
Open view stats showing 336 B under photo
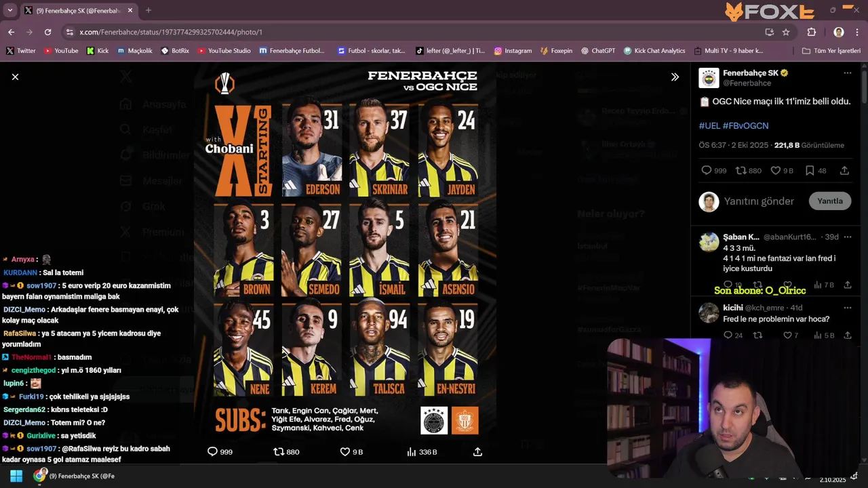pyautogui.click(x=422, y=451)
